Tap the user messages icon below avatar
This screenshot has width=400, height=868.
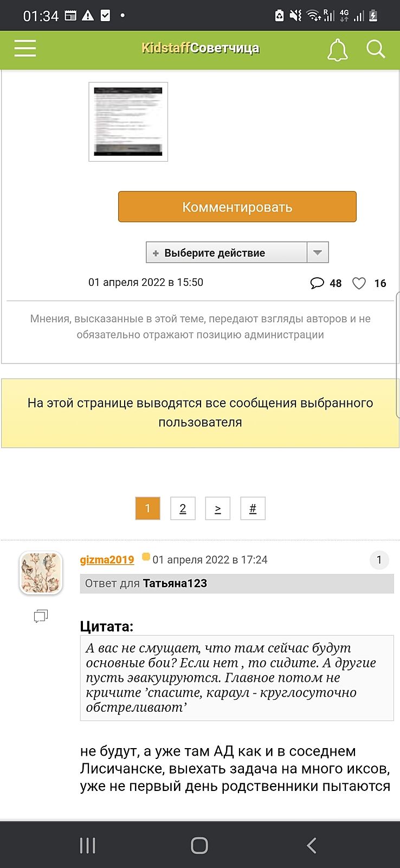coord(41,616)
